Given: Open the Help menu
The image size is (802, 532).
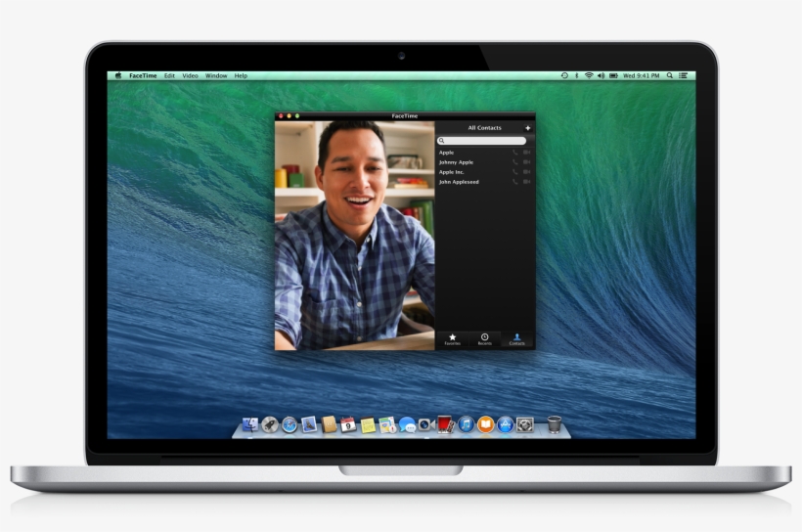Looking at the screenshot, I should [x=241, y=75].
